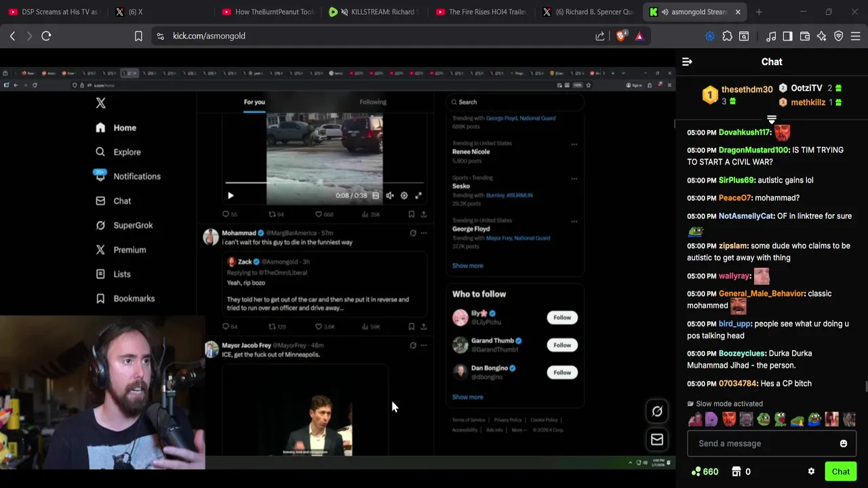Select the For you tab on X
868x488 pixels.
(254, 102)
